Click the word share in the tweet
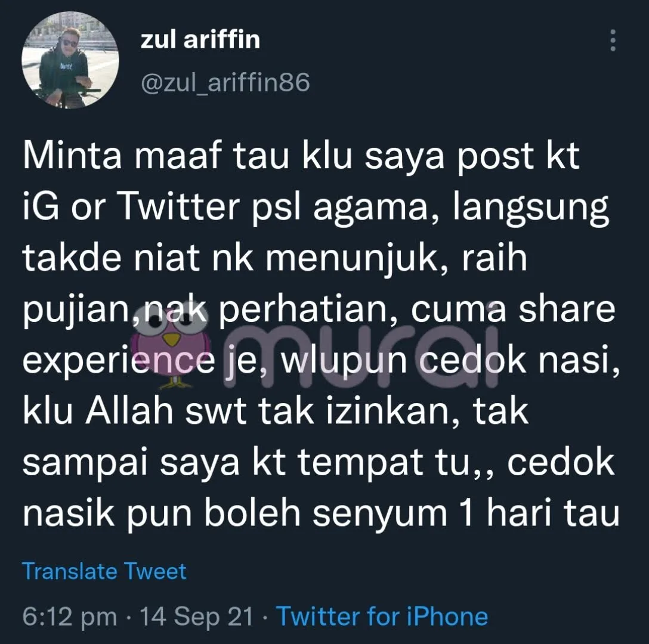Image resolution: width=649 pixels, height=644 pixels. click(567, 309)
